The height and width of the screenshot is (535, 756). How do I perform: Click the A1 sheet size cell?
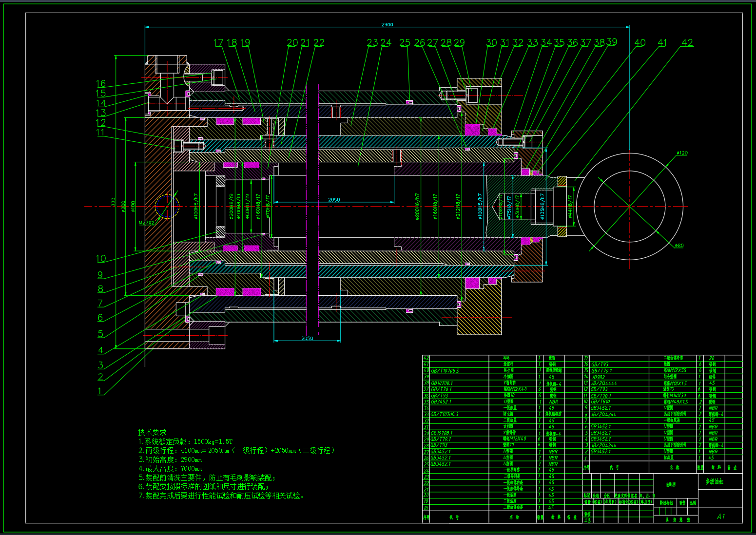click(720, 516)
